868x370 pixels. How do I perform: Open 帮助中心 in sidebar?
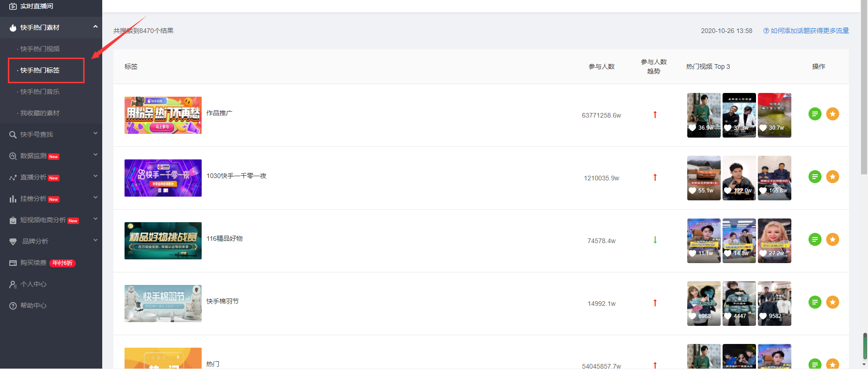coord(33,305)
